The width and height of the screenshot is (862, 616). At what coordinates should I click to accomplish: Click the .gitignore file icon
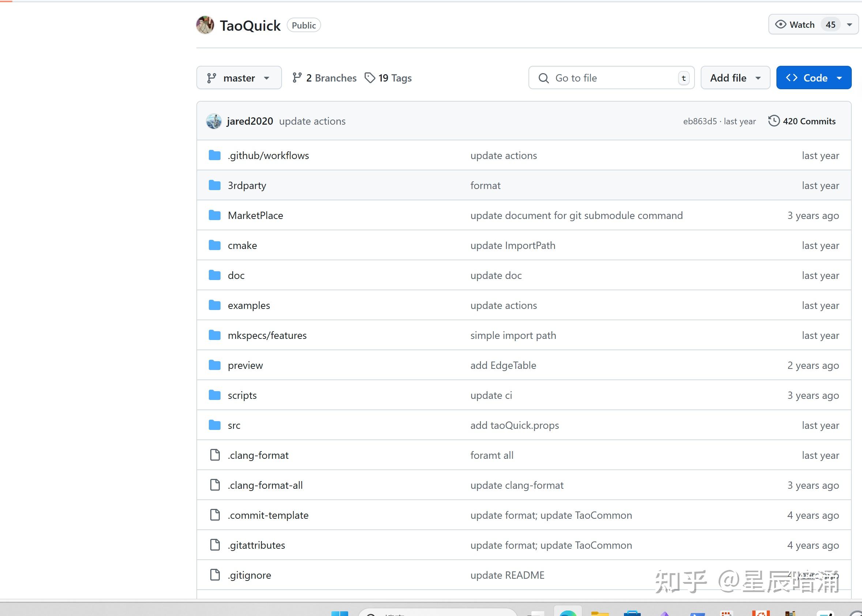215,575
